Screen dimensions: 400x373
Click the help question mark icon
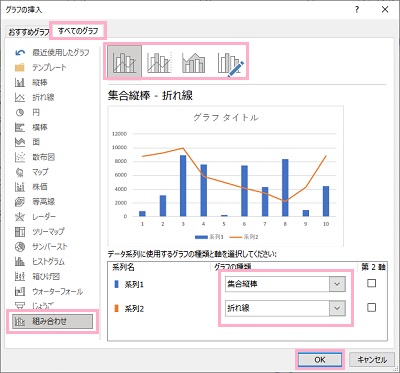point(357,10)
